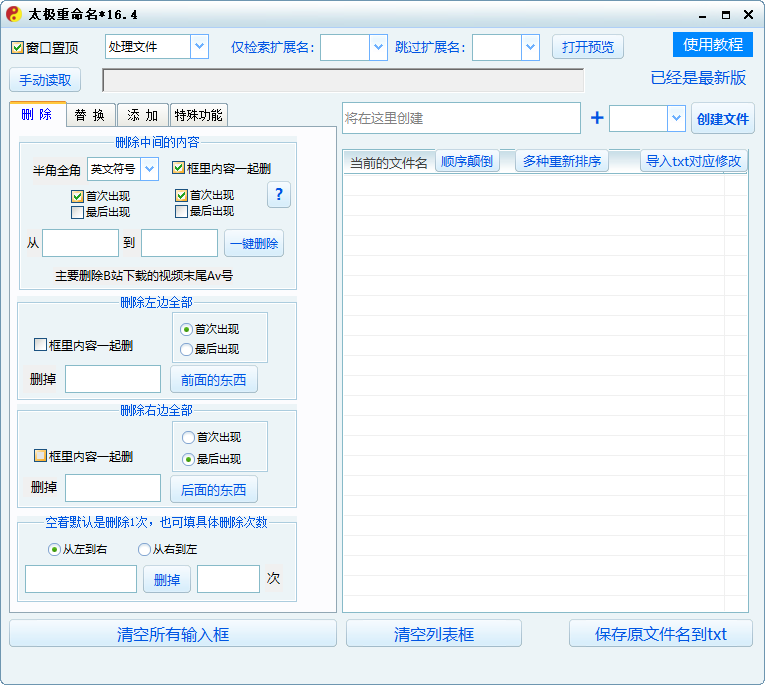Click the 使用教程 button

(x=712, y=45)
